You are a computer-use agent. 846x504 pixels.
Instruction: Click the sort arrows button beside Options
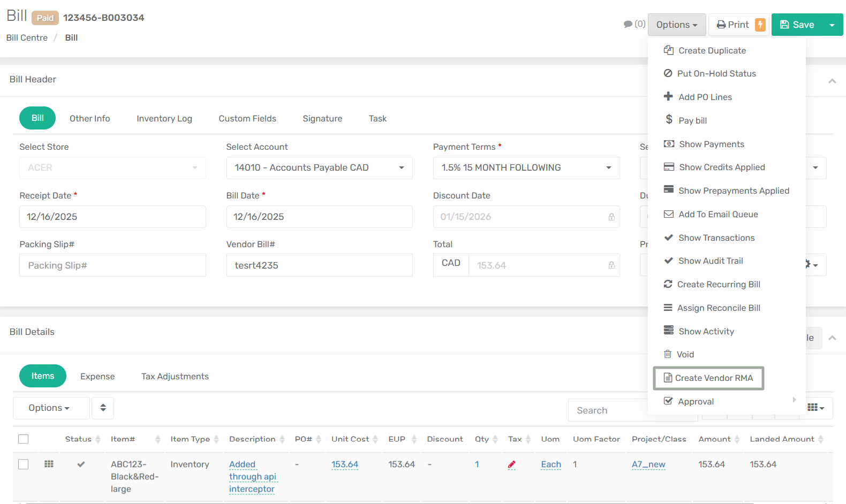[x=103, y=408]
